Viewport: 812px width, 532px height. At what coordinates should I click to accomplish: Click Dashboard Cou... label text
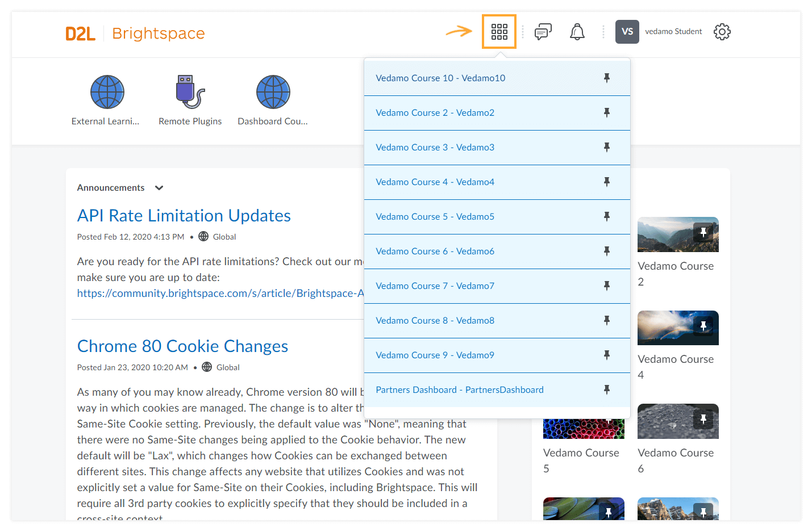coord(273,122)
